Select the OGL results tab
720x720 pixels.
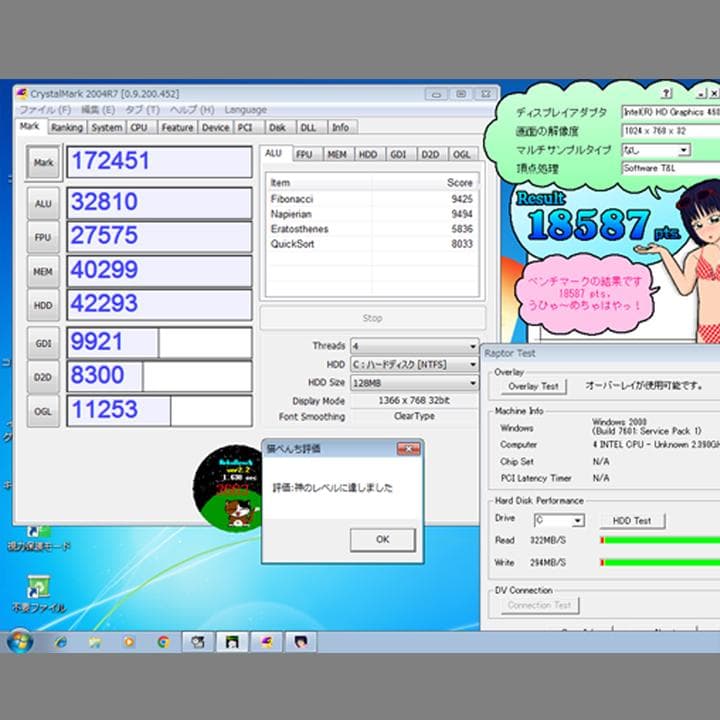click(x=461, y=155)
